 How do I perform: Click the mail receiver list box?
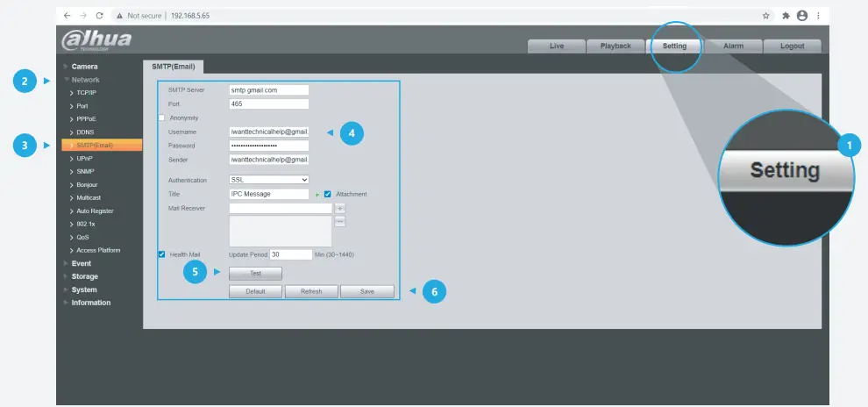coord(280,231)
